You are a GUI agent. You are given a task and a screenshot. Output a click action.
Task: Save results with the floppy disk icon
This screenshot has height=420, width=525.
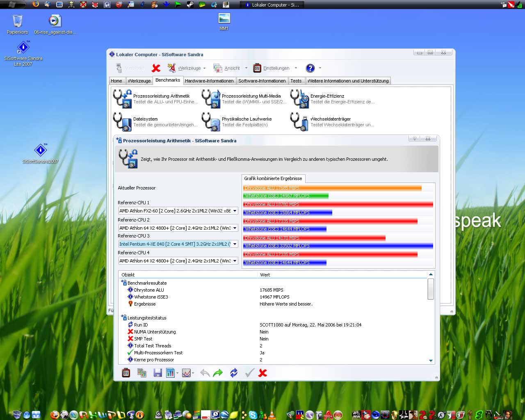pyautogui.click(x=157, y=373)
